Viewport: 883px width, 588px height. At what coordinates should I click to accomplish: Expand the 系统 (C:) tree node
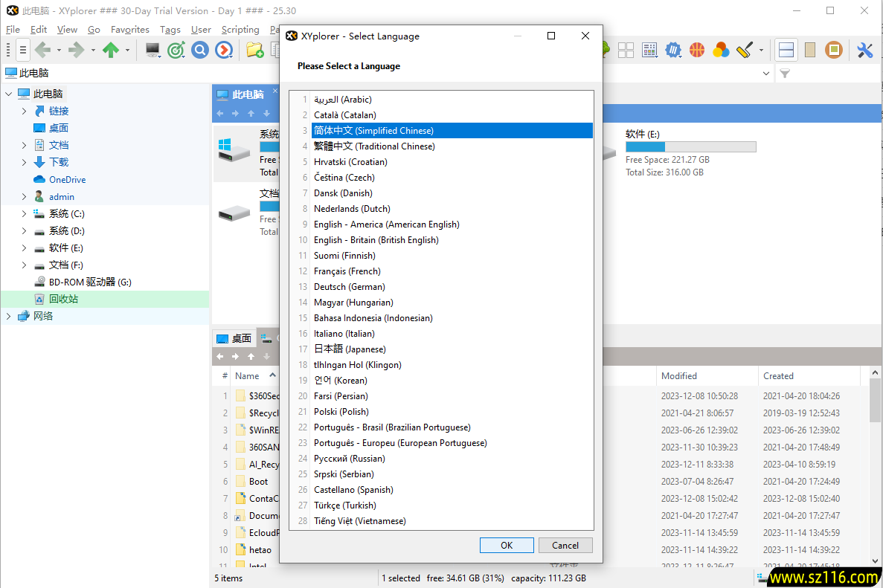click(x=24, y=214)
